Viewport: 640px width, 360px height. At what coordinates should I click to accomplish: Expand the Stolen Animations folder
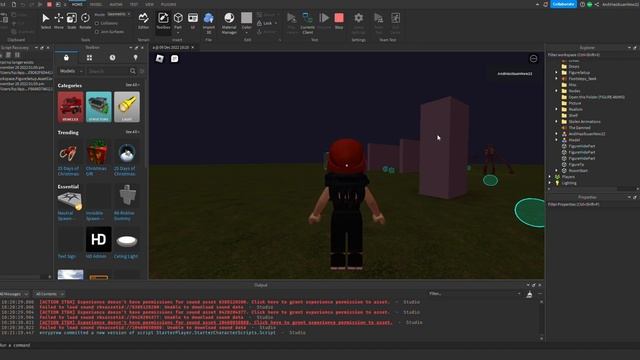pyautogui.click(x=556, y=122)
